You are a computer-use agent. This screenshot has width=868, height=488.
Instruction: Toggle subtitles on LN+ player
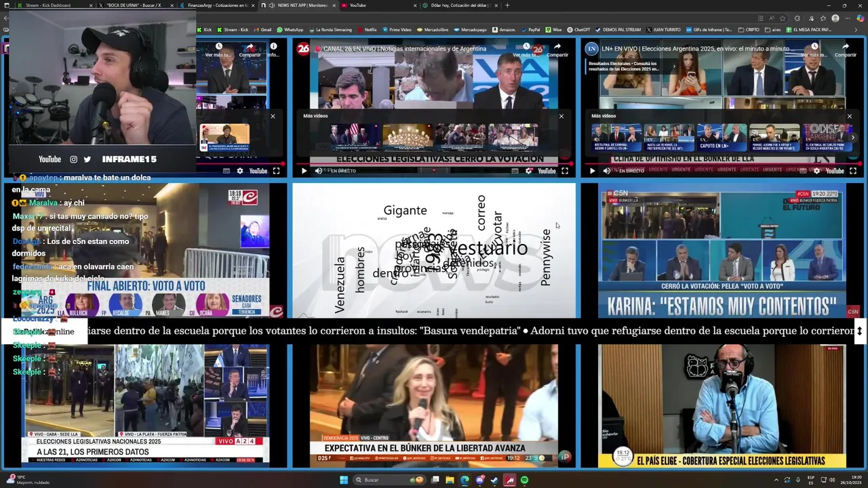[x=802, y=171]
